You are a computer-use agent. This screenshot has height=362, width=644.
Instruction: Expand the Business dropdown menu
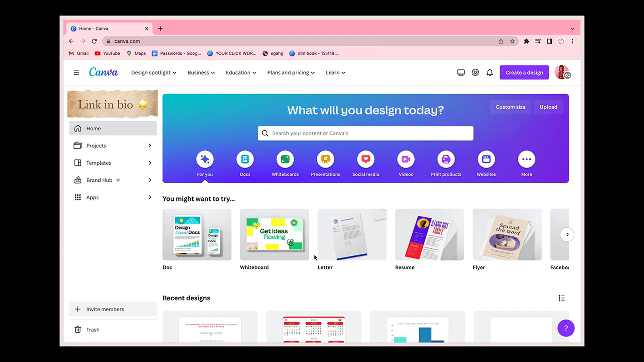(201, 72)
